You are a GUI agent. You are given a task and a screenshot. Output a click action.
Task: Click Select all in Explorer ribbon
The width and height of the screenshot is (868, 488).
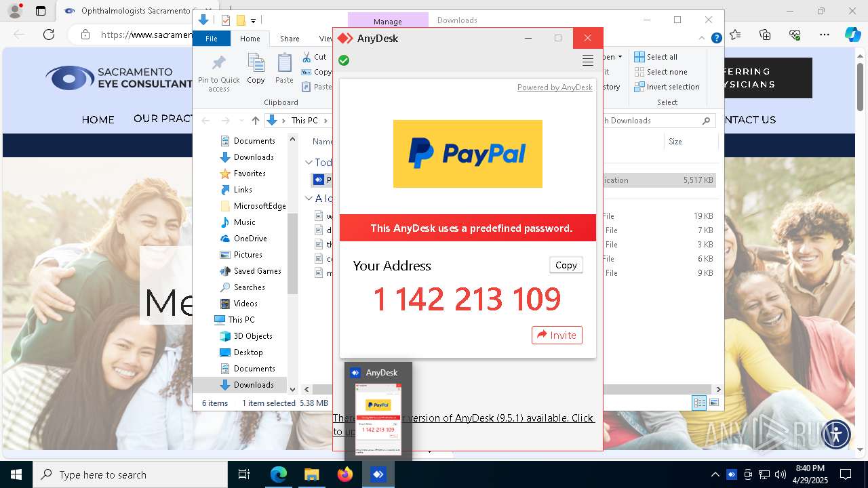pyautogui.click(x=656, y=57)
